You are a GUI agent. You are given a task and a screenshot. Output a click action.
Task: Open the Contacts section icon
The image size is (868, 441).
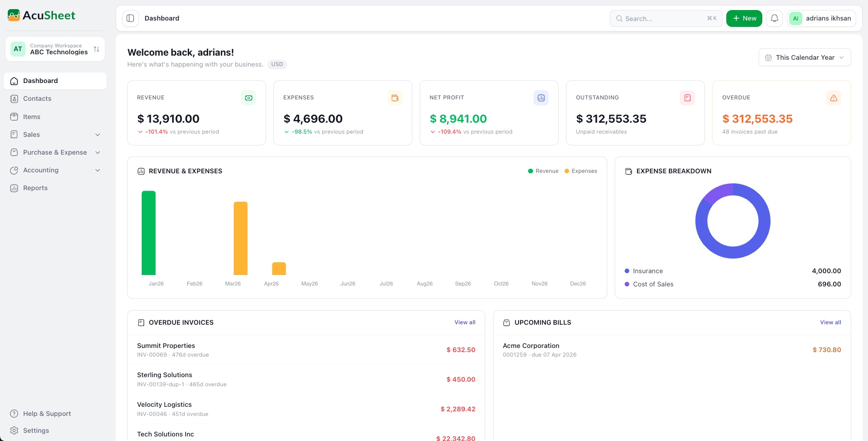[14, 99]
